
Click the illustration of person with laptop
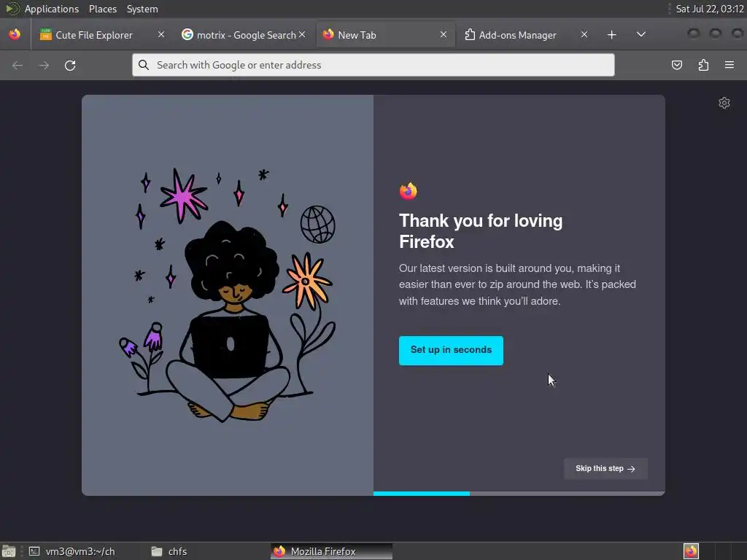(x=228, y=295)
